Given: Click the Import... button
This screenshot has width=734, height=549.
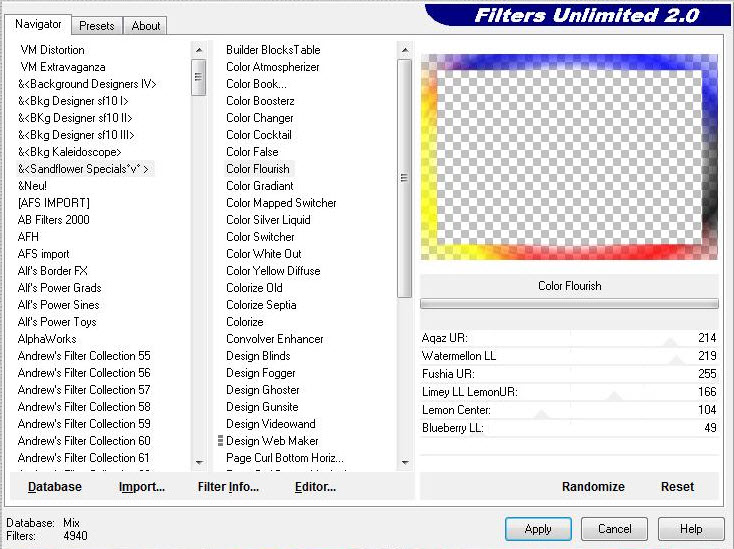Looking at the screenshot, I should [x=142, y=487].
